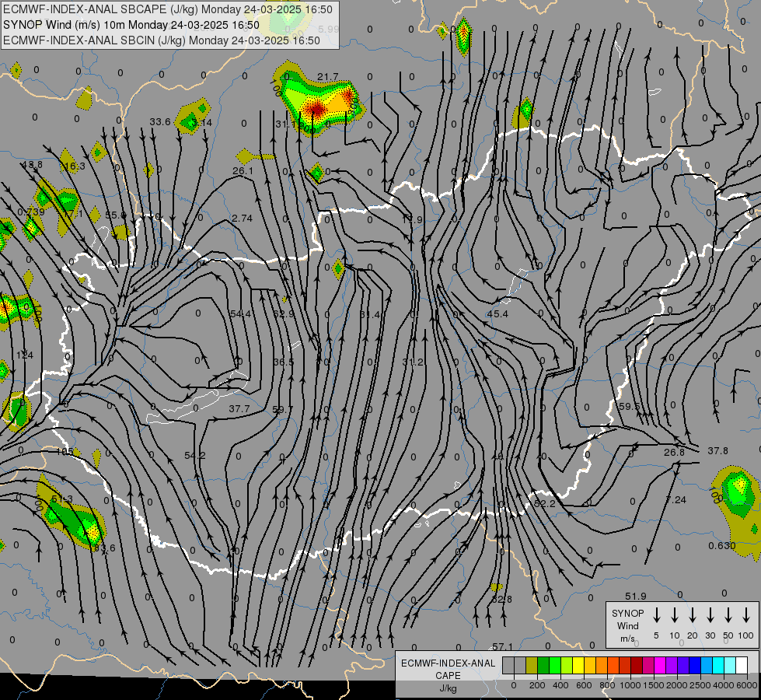This screenshot has height=700, width=761.
Task: Click 'SYNOP' label in wind legend
Action: [x=627, y=613]
